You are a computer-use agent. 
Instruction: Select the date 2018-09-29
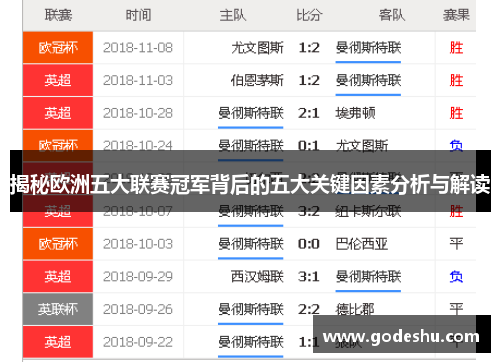pos(138,276)
